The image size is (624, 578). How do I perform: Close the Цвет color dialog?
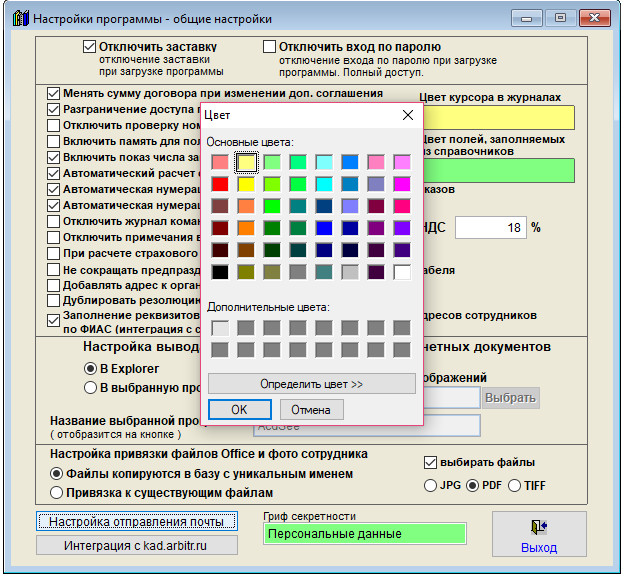pos(408,115)
